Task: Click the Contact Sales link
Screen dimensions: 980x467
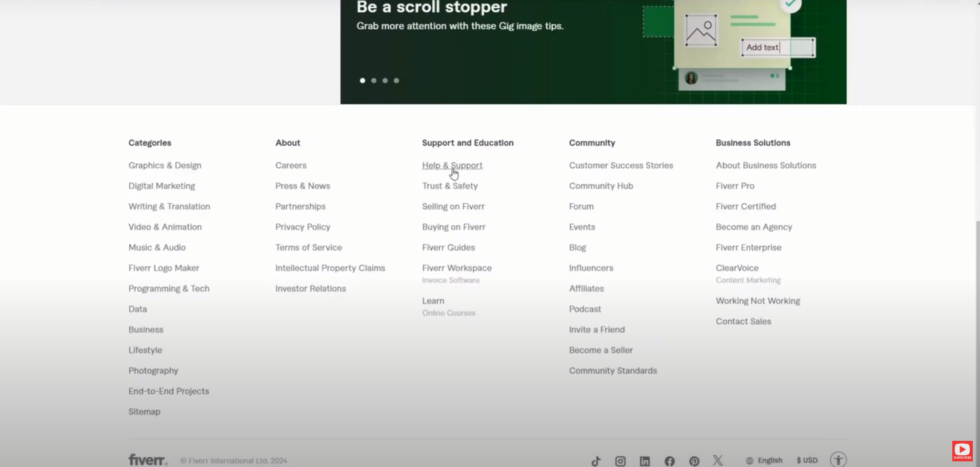Action: coord(743,321)
